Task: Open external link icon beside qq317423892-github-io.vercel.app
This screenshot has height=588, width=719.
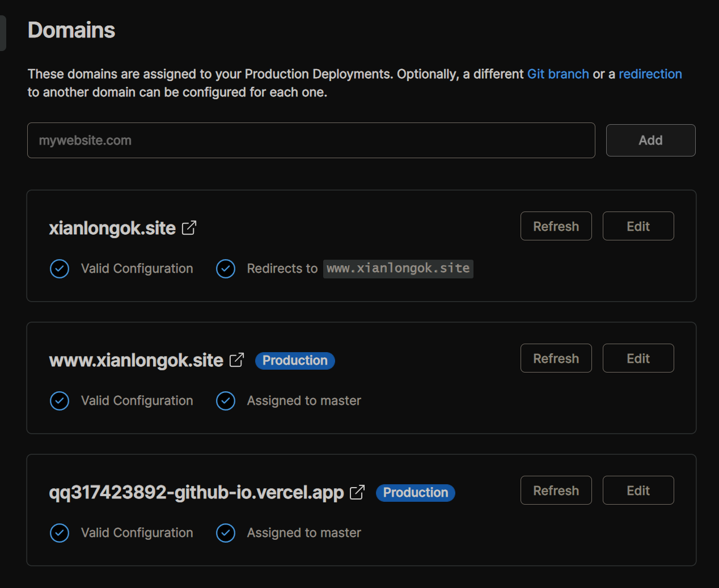Action: (357, 492)
